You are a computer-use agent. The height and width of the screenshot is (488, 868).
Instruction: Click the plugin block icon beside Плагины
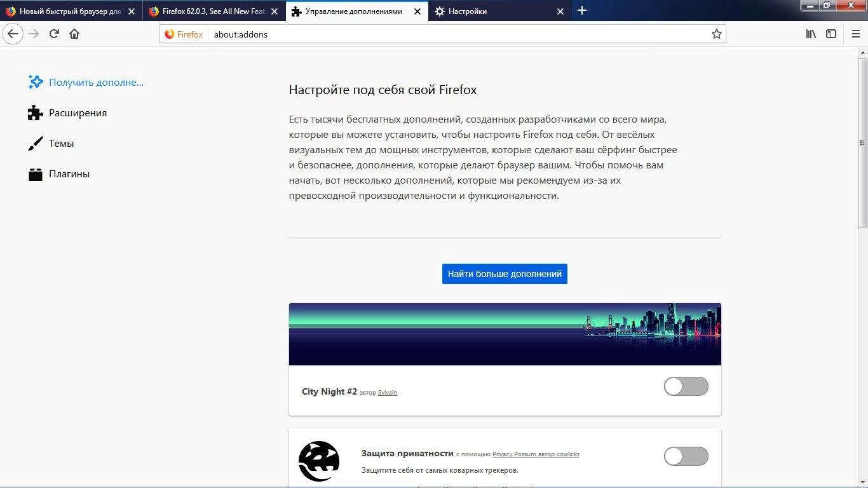tap(35, 174)
